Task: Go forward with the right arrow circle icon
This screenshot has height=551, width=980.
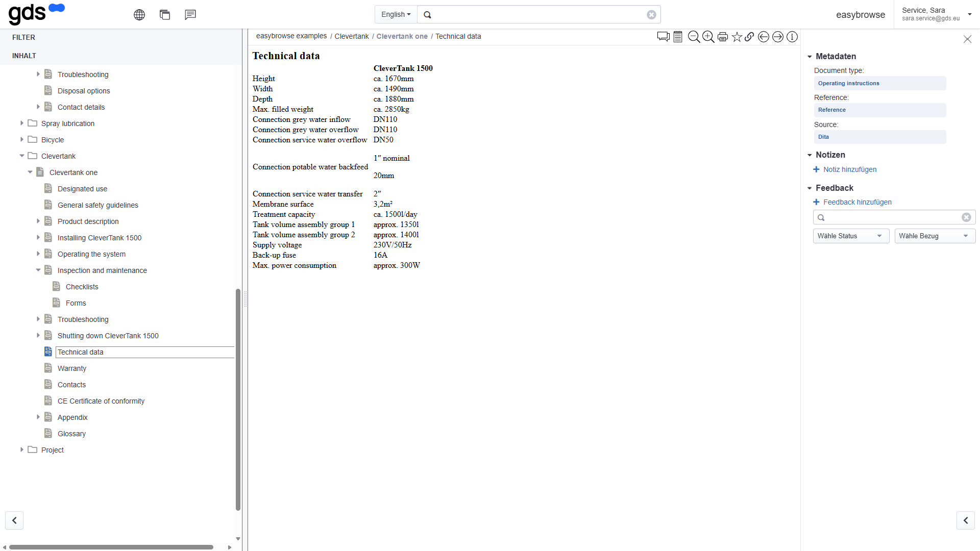Action: click(x=778, y=37)
